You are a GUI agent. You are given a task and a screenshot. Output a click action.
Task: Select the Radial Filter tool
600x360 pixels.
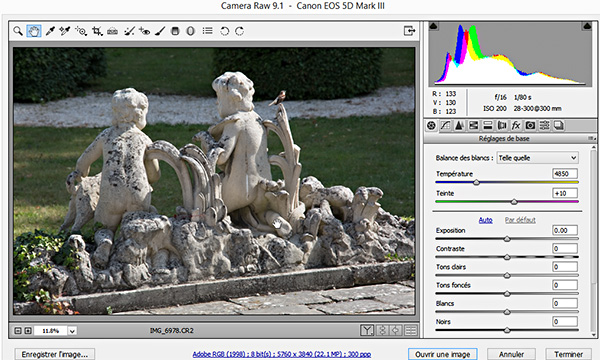click(191, 31)
